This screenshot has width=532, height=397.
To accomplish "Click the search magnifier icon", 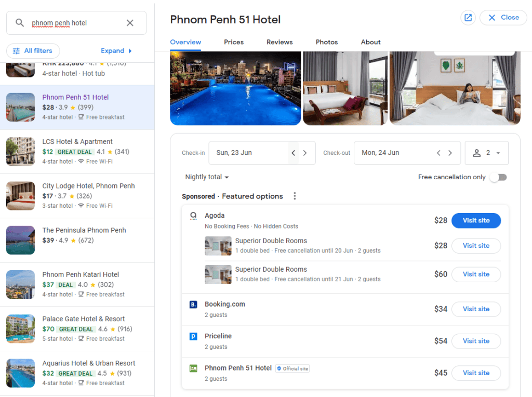I will click(x=20, y=23).
